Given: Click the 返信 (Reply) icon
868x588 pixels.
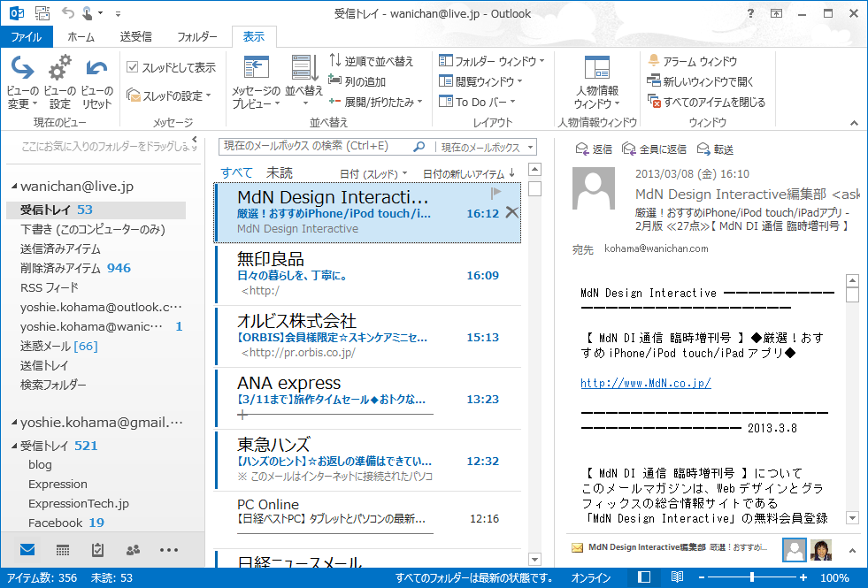Looking at the screenshot, I should coord(594,149).
